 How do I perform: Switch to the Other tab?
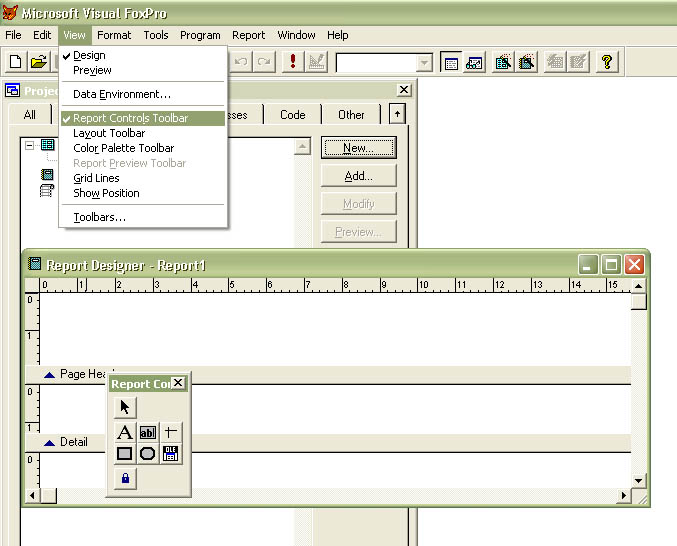click(x=351, y=115)
